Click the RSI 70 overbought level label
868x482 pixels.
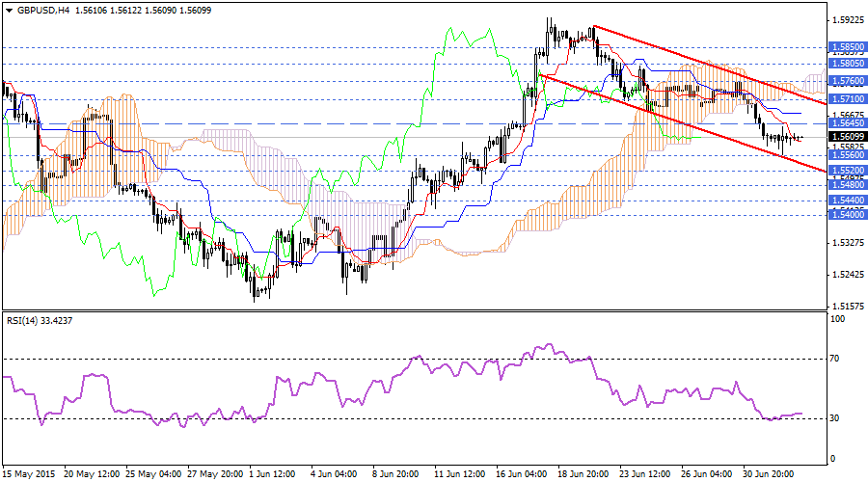tap(834, 358)
